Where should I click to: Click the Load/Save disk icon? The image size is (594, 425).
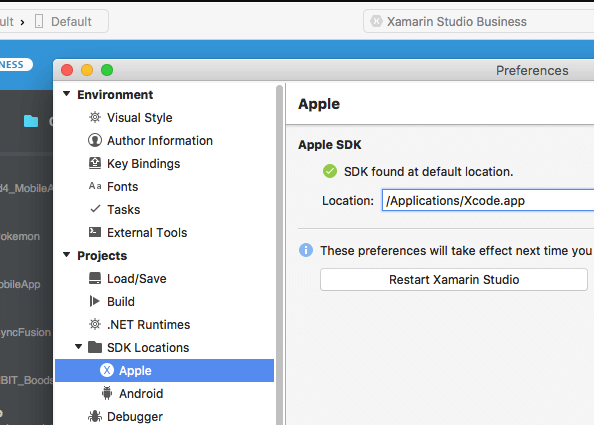pos(95,278)
